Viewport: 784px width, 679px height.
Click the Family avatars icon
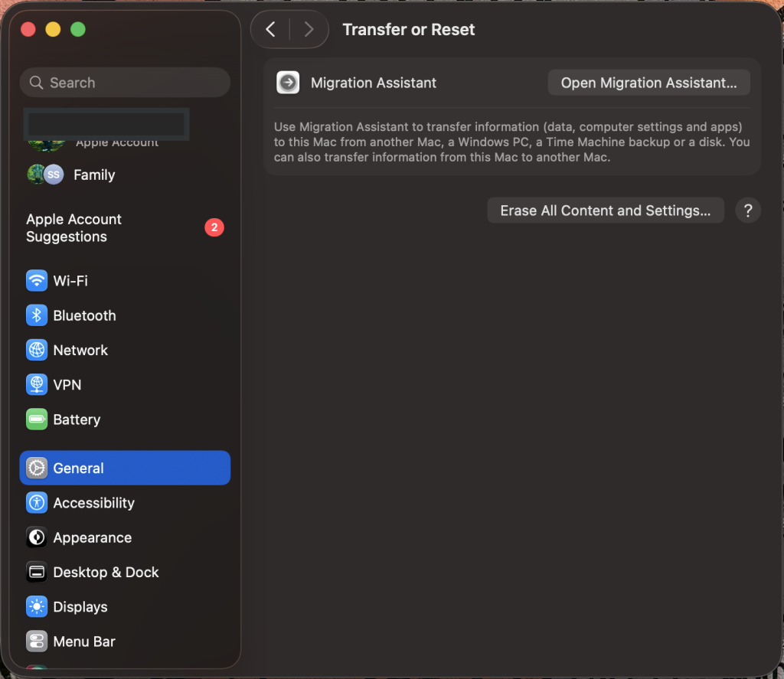click(45, 175)
